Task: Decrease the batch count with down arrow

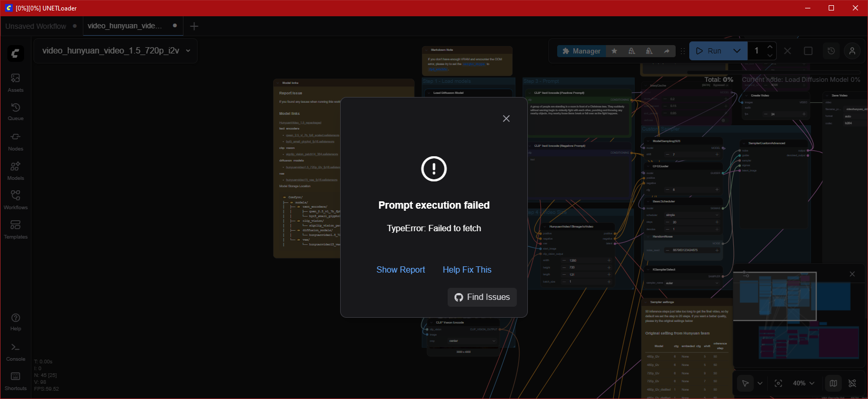Action: coord(770,55)
